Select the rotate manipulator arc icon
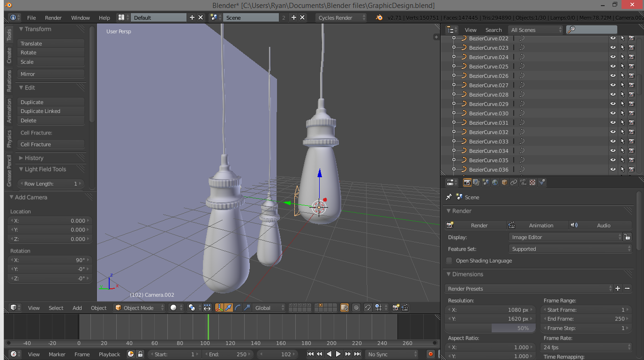 tap(238, 307)
